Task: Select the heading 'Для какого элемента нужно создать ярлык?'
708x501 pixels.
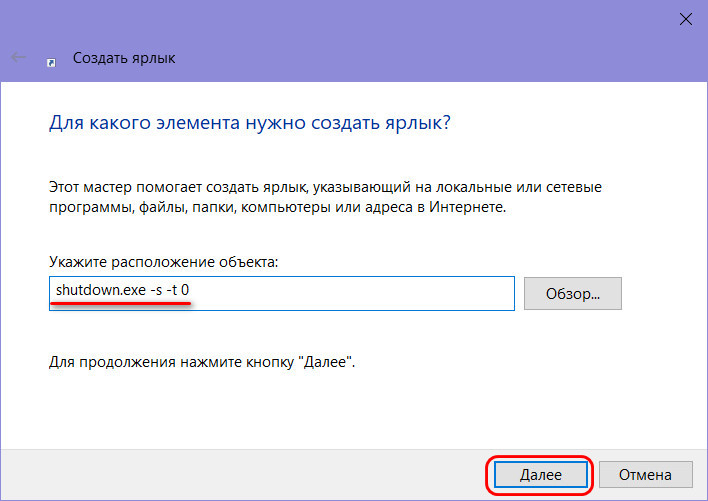Action: [250, 123]
